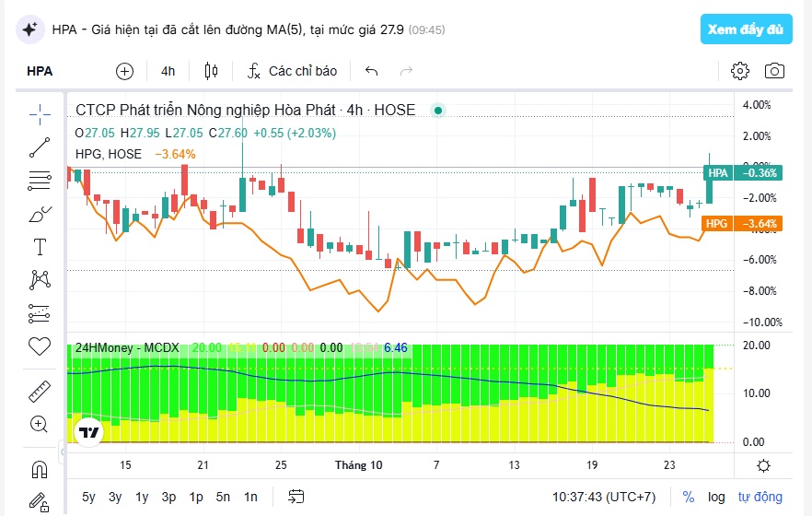
Task: Select the crosshair cursor tool
Action: coord(40,114)
